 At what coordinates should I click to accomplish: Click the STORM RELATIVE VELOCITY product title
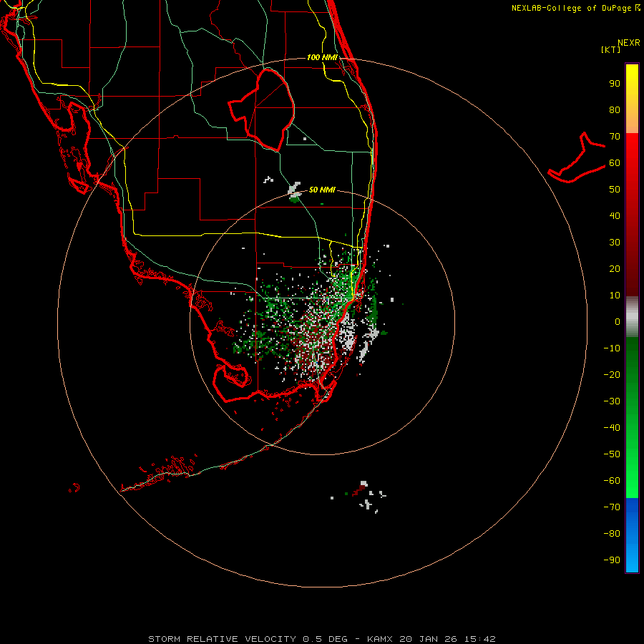(223, 639)
